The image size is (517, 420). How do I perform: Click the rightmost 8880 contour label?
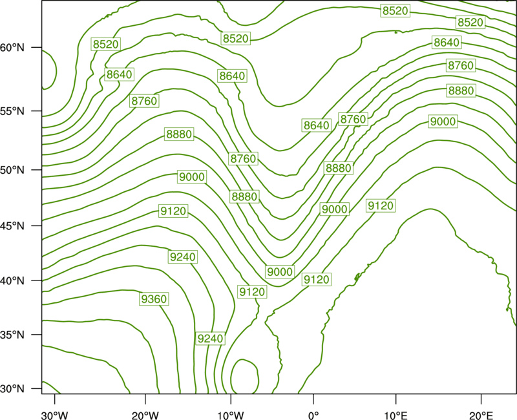pos(461,90)
